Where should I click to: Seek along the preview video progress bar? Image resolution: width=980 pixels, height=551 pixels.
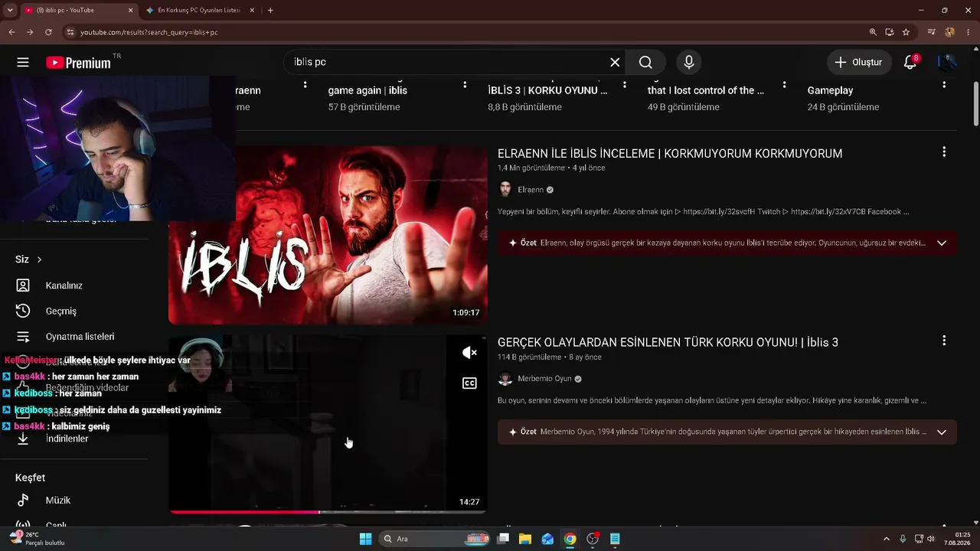pyautogui.click(x=328, y=511)
